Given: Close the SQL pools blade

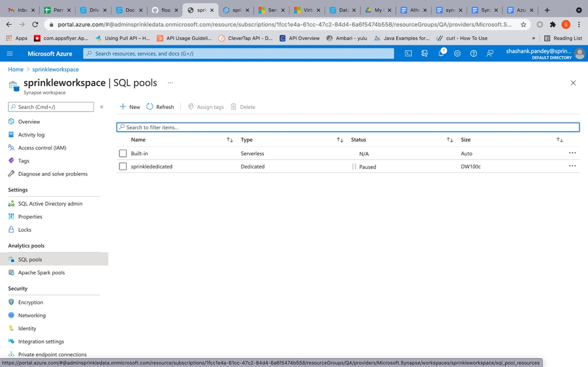Looking at the screenshot, I should 573,83.
